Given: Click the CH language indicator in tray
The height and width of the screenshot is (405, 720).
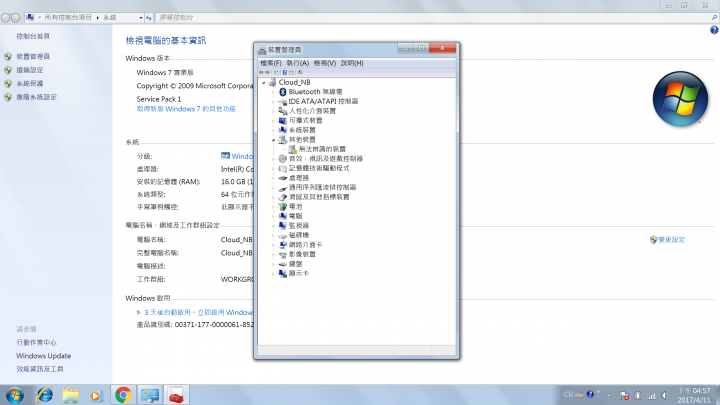Looking at the screenshot, I should coord(568,394).
